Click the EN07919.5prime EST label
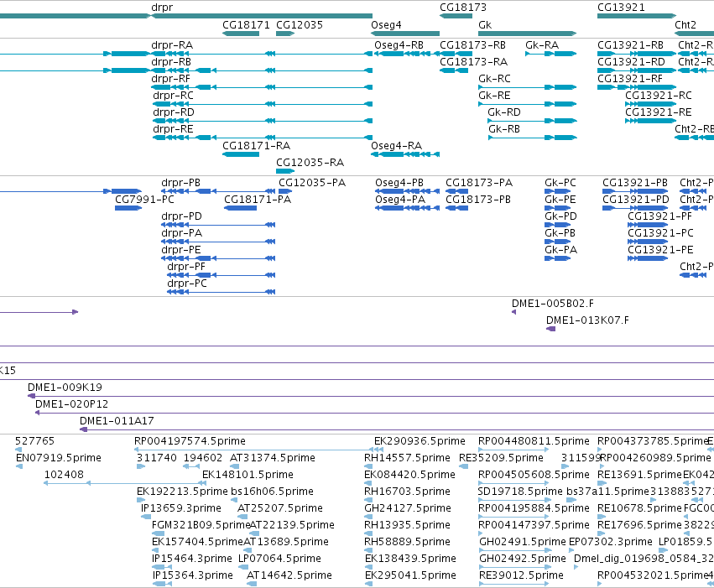This screenshot has width=714, height=588. click(58, 458)
